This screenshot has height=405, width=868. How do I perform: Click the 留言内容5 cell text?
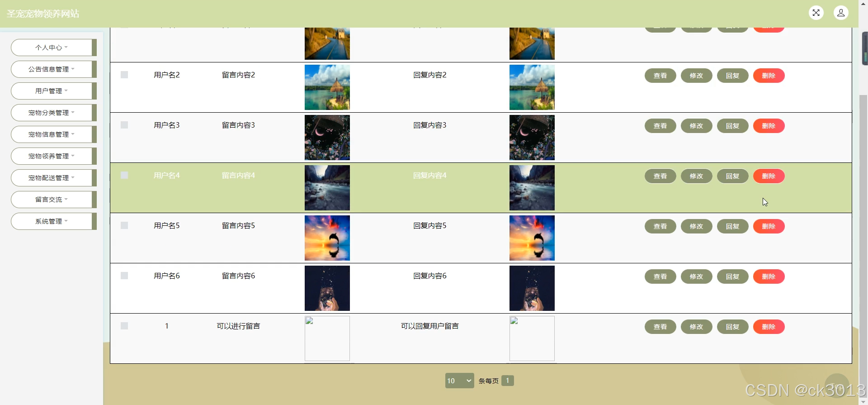tap(238, 225)
